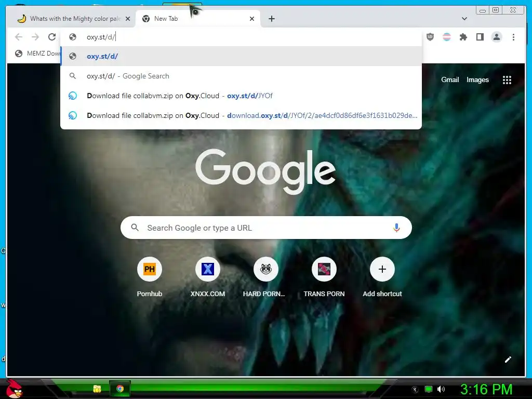This screenshot has height=399, width=532.
Task: Add a new shortcut tile
Action: click(x=382, y=277)
